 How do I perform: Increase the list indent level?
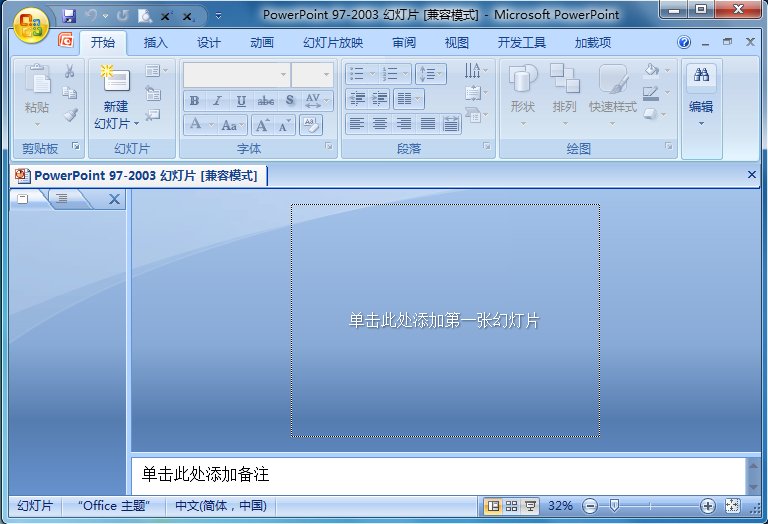pos(380,99)
